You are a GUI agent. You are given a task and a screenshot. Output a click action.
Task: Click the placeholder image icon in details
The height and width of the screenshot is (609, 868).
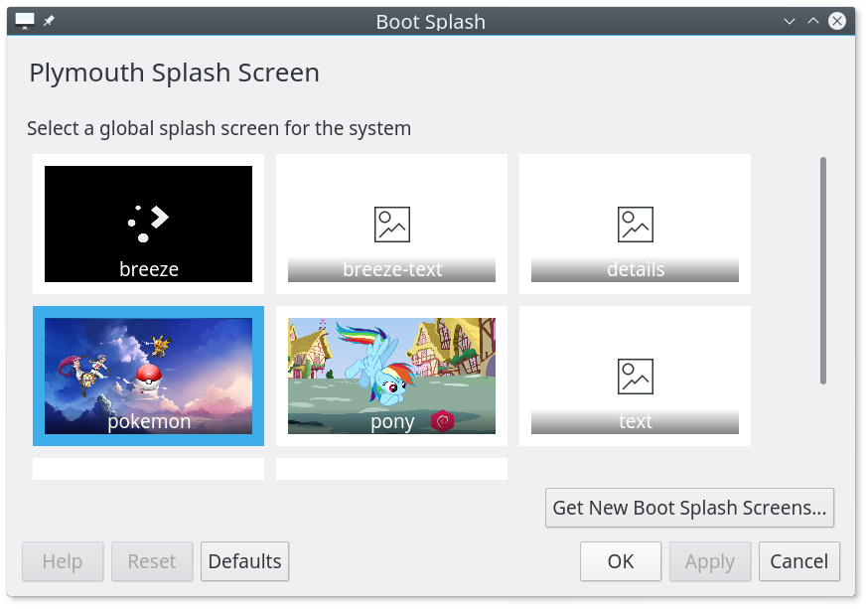click(636, 225)
